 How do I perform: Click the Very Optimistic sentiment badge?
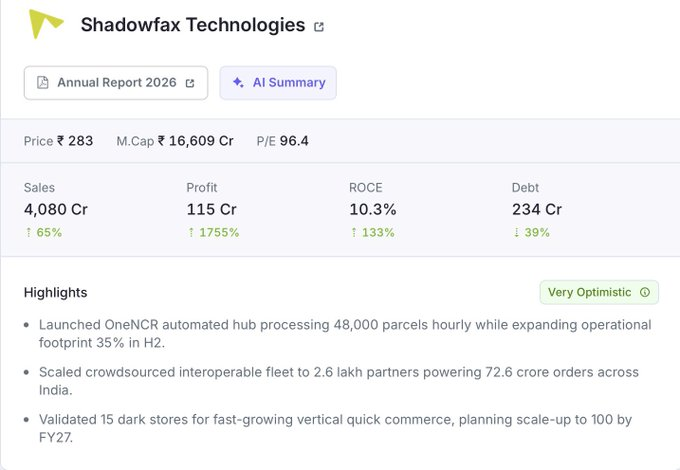(x=599, y=292)
